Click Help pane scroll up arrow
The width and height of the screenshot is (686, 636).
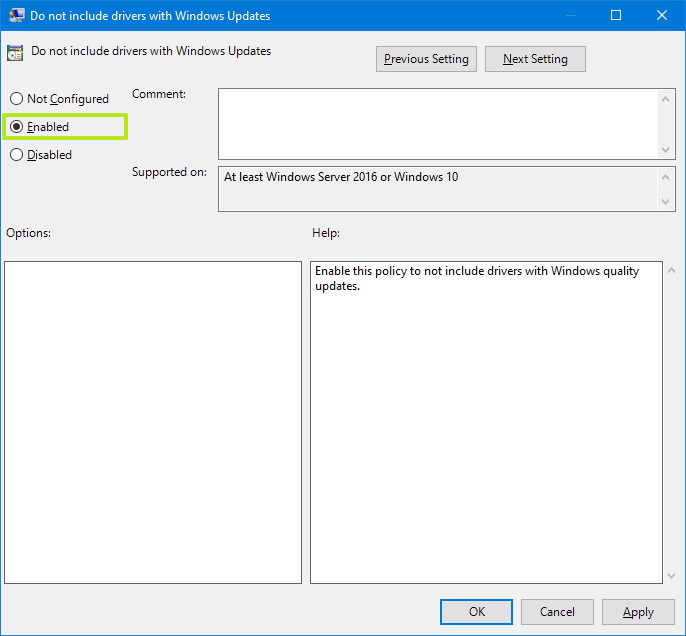[671, 271]
